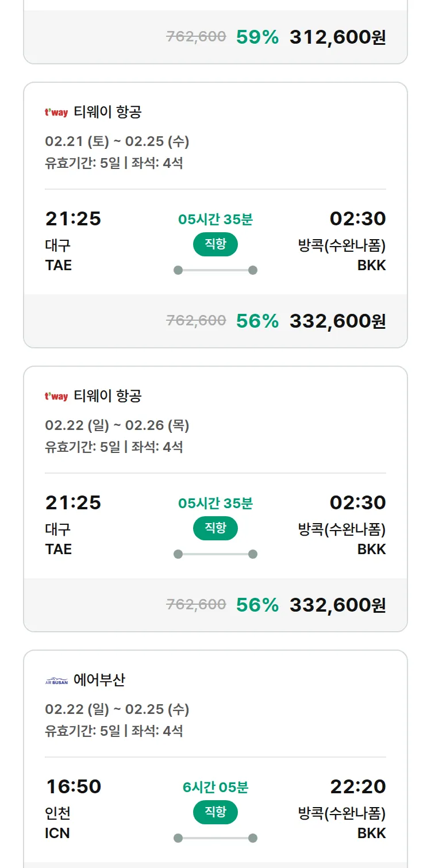
Task: Click the 59% discount label
Action: [x=257, y=37]
